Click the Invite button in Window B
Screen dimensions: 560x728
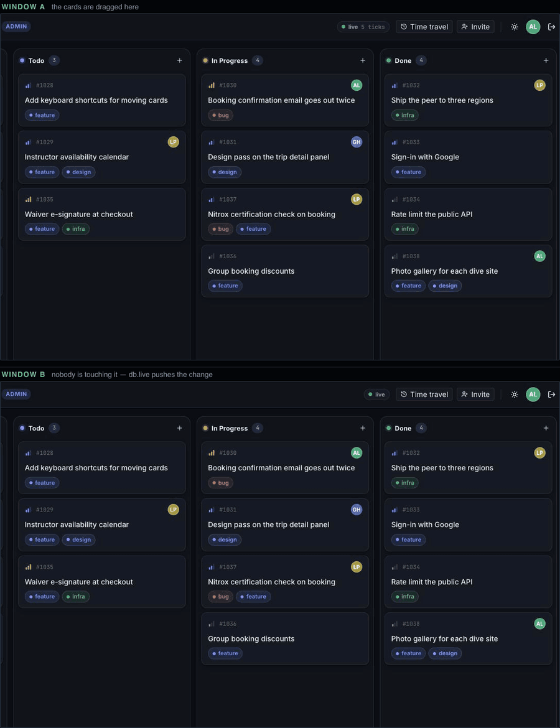click(x=475, y=394)
